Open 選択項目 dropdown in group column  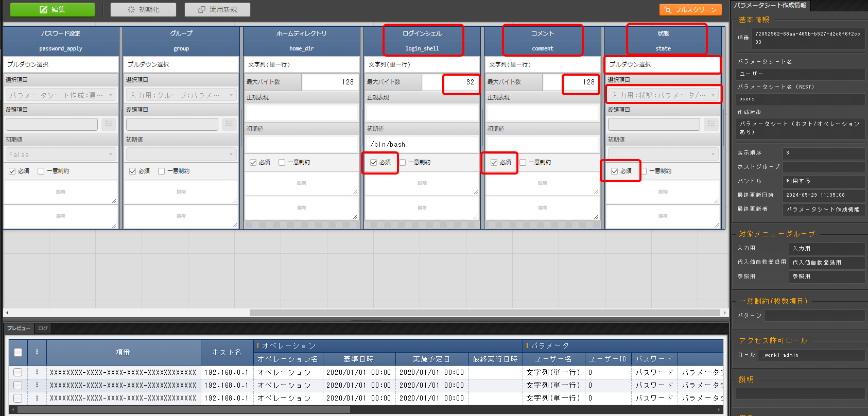(x=181, y=95)
